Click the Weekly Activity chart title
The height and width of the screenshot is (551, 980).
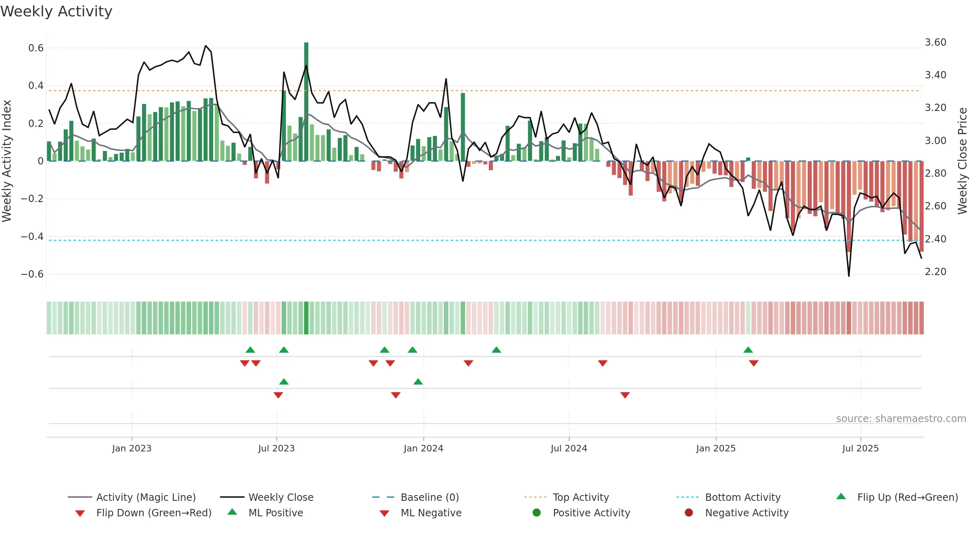pyautogui.click(x=56, y=11)
